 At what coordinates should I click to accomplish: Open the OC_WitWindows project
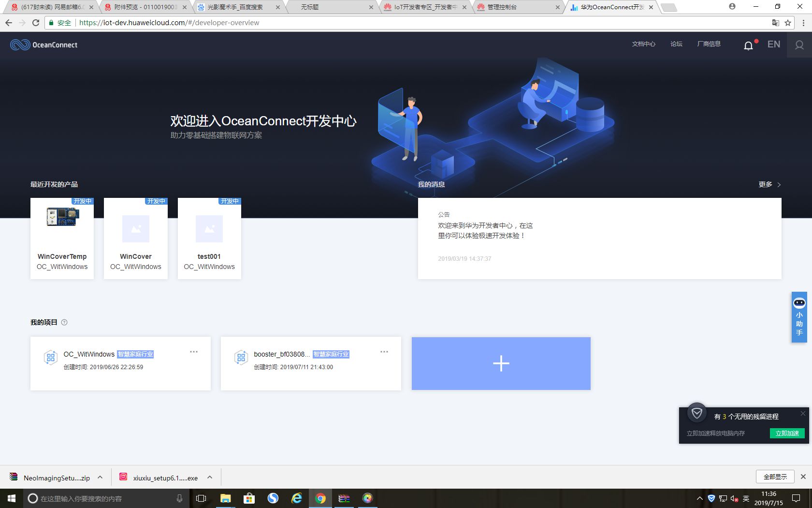tap(120, 363)
